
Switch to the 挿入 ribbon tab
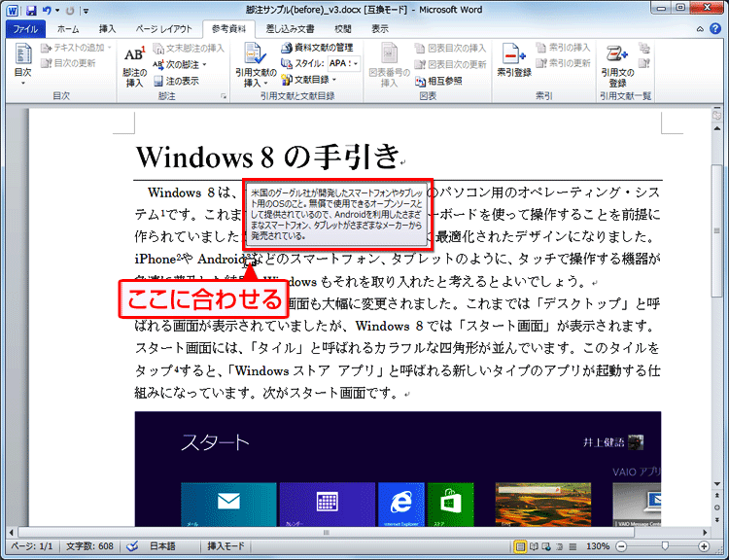click(x=107, y=29)
